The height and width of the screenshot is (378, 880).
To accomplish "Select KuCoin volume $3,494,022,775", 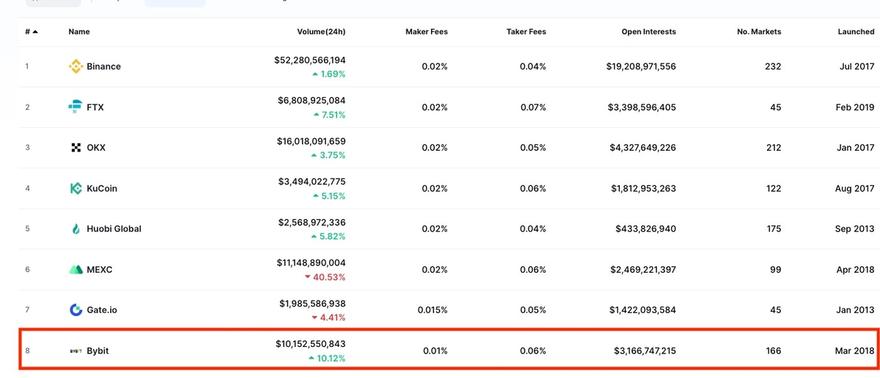I will tap(311, 182).
